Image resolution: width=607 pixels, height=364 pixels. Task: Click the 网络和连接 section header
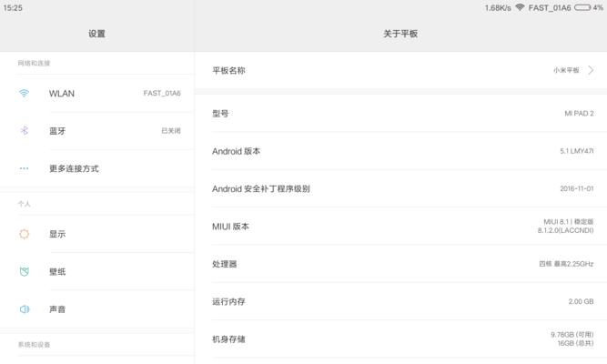pos(34,63)
